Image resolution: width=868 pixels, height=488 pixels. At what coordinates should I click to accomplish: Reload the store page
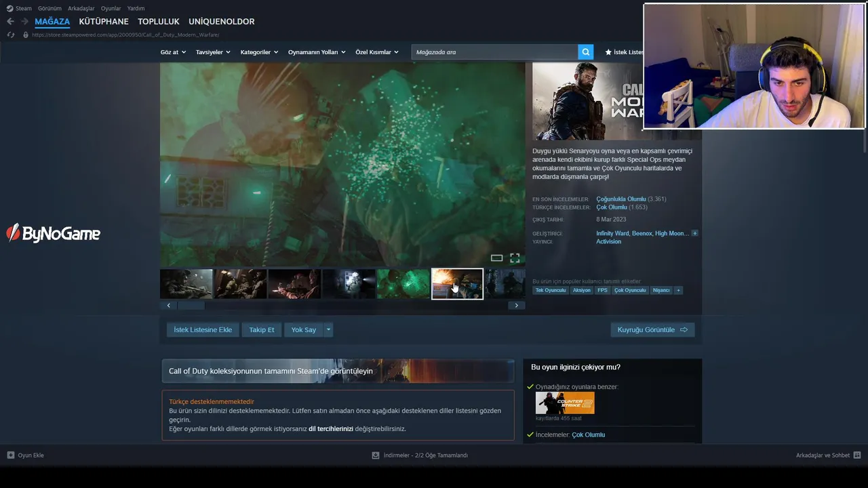tap(11, 35)
